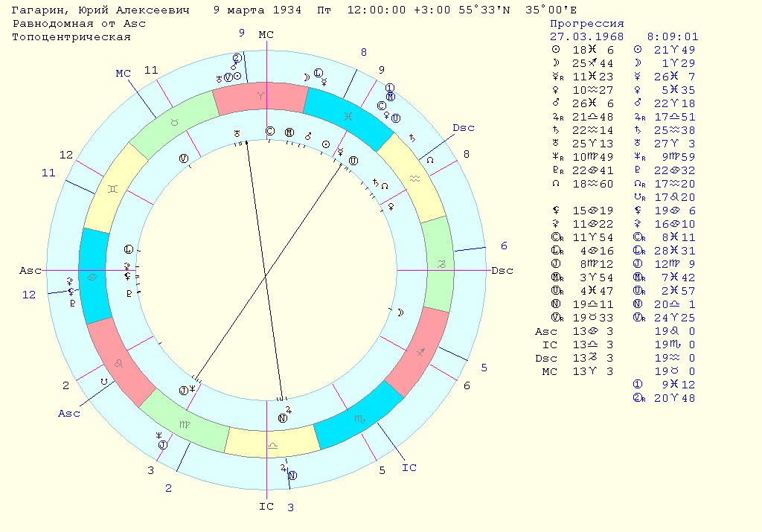Click the Pisces sign in the zodiac ring
762x532 pixels.
tap(348, 117)
